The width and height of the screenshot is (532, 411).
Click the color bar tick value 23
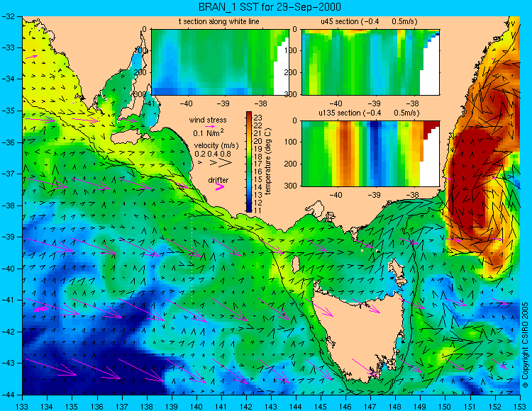(x=258, y=118)
